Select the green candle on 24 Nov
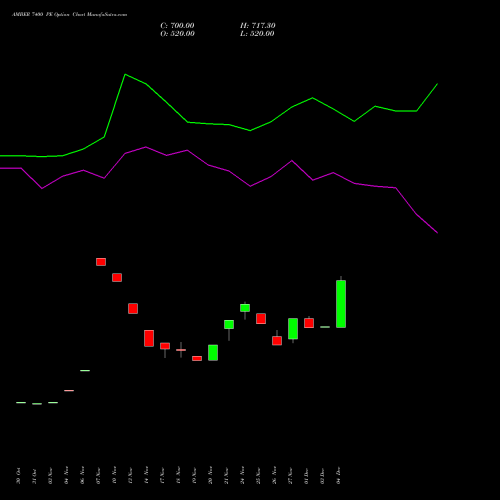Image resolution: width=500 pixels, height=500 pixels. [x=245, y=308]
